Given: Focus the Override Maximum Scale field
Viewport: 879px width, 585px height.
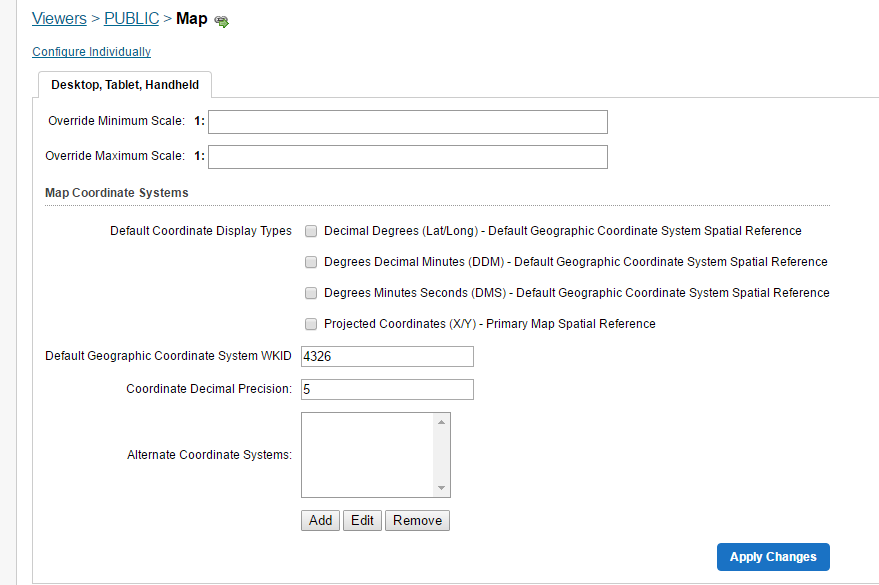Looking at the screenshot, I should (408, 157).
